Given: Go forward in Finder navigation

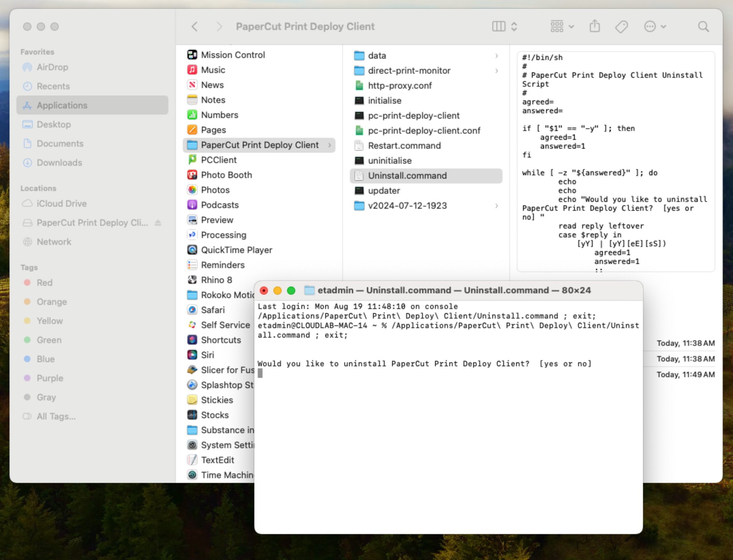Looking at the screenshot, I should point(219,27).
